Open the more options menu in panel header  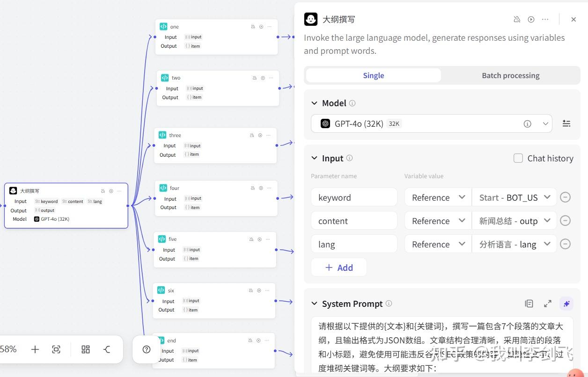[x=545, y=20]
